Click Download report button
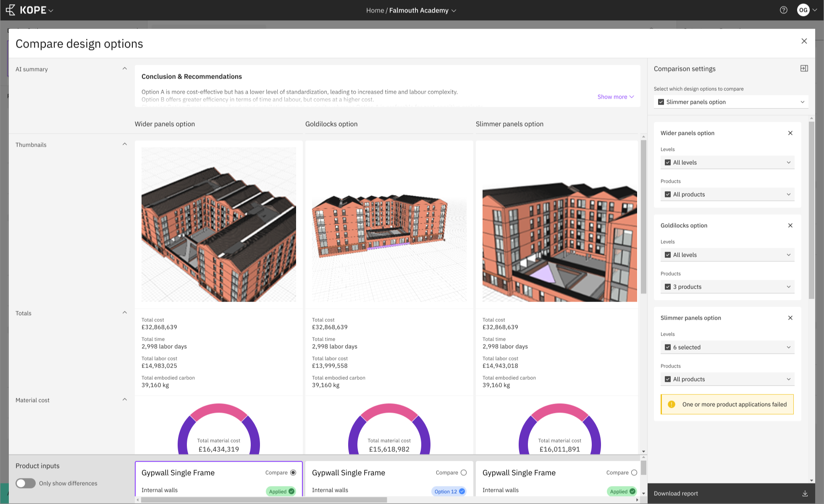The height and width of the screenshot is (504, 824). pyautogui.click(x=676, y=493)
